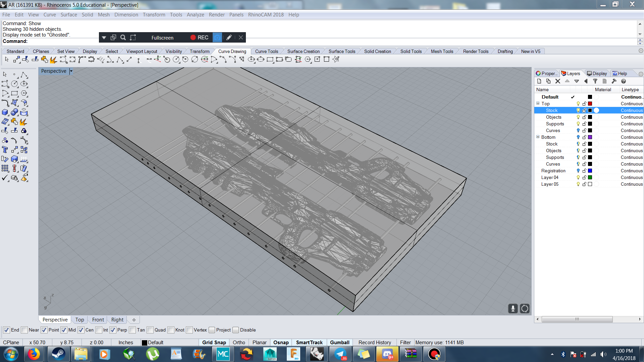Toggle visibility bulb of Registration layer
The width and height of the screenshot is (644, 362).
[578, 171]
